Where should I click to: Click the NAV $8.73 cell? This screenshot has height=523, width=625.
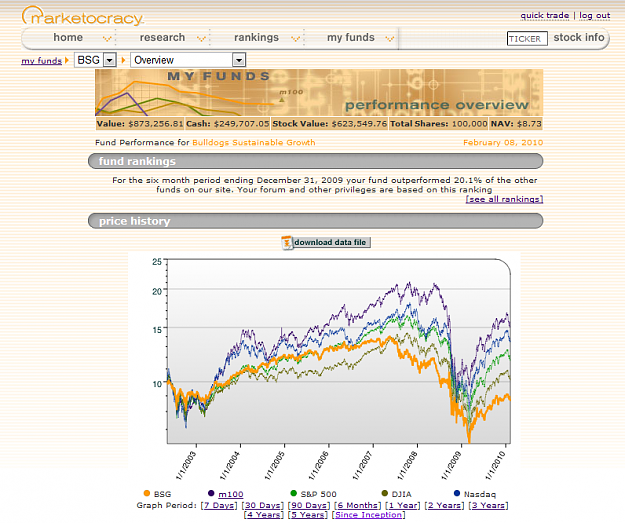click(x=516, y=124)
